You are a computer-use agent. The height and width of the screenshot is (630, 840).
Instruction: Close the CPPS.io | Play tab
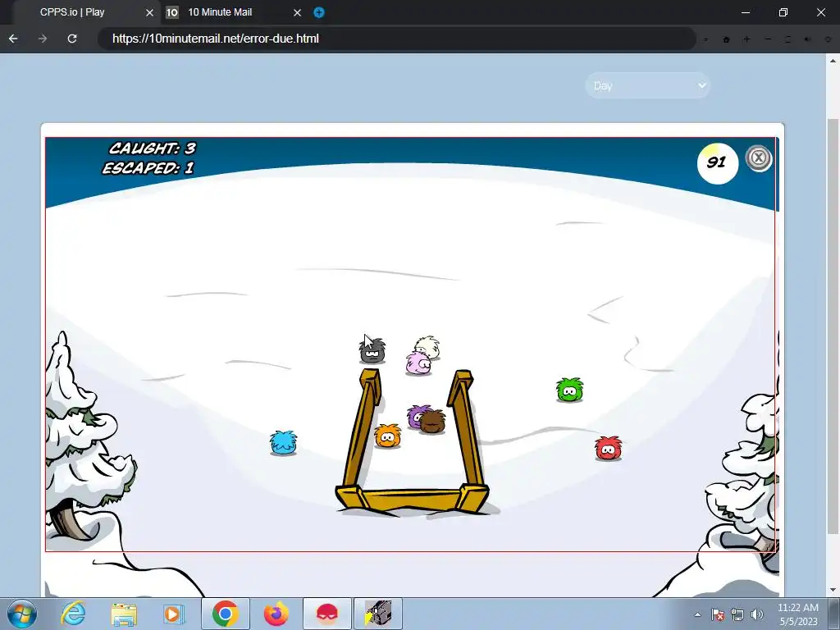[x=150, y=13]
